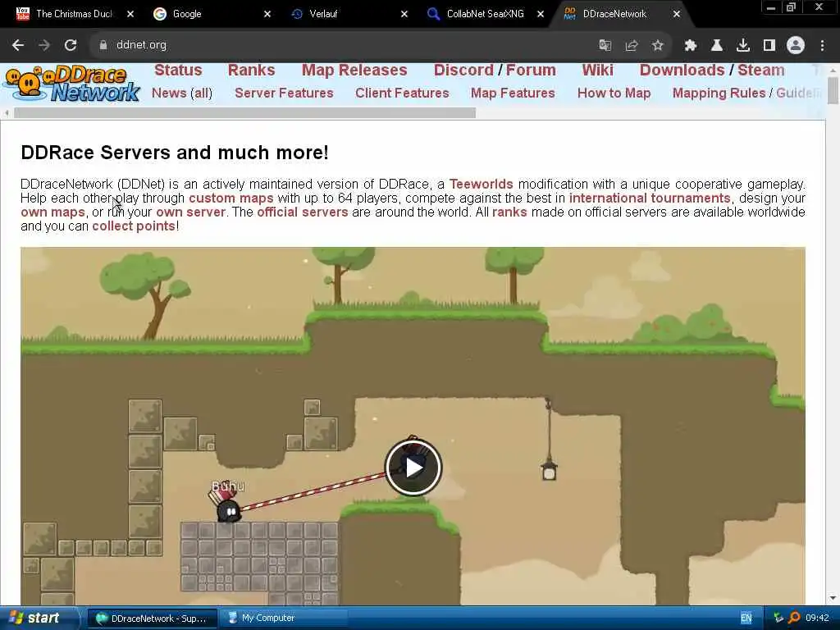
Task: Click the EN language indicator
Action: tap(746, 619)
